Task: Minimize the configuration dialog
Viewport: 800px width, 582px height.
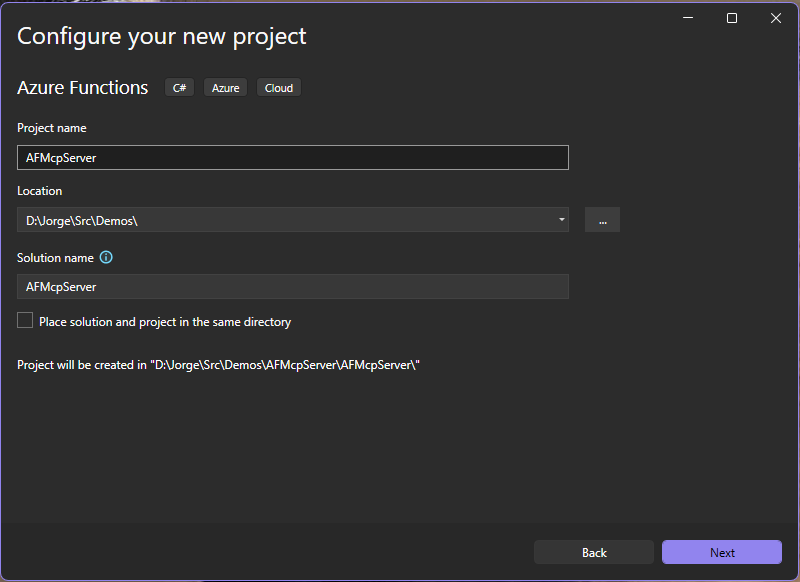Action: click(x=687, y=17)
